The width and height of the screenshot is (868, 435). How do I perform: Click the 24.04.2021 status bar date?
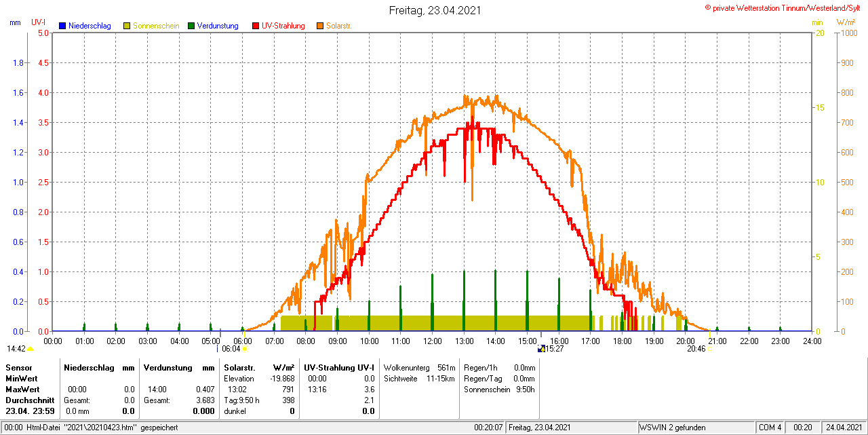coord(844,428)
